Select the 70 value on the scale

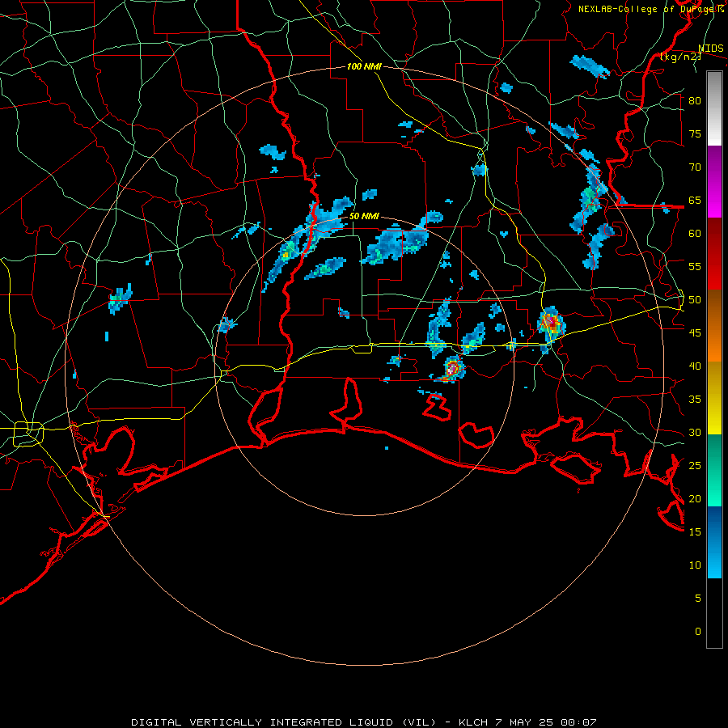click(x=695, y=167)
